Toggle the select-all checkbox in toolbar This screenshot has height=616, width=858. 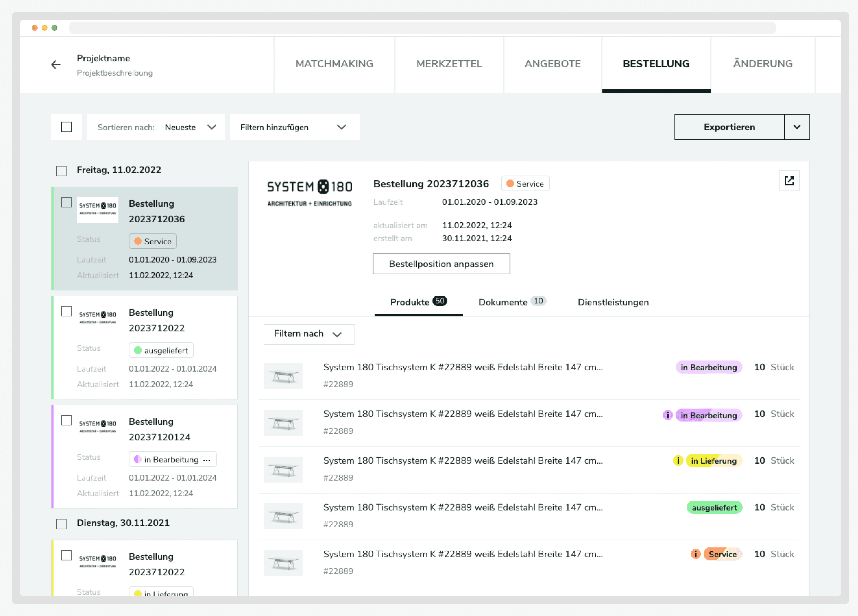[67, 127]
